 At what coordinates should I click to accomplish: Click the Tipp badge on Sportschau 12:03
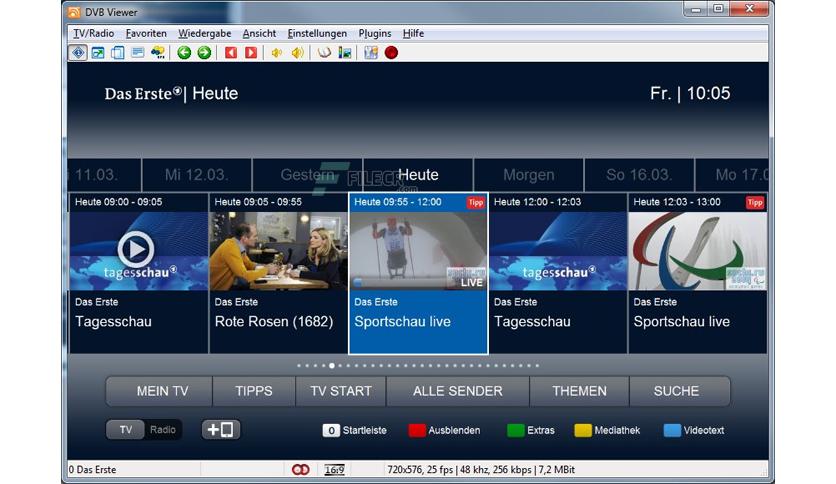[x=755, y=202]
